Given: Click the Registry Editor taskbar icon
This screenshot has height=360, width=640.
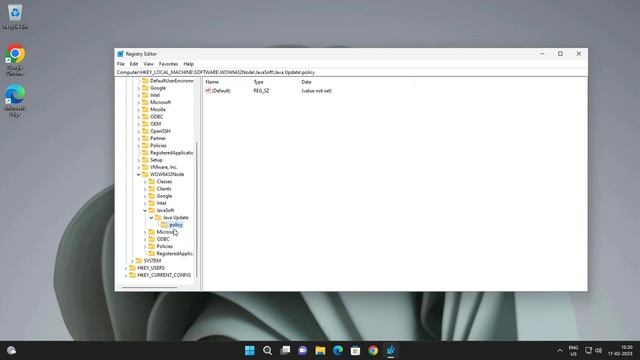Looking at the screenshot, I should [x=391, y=351].
